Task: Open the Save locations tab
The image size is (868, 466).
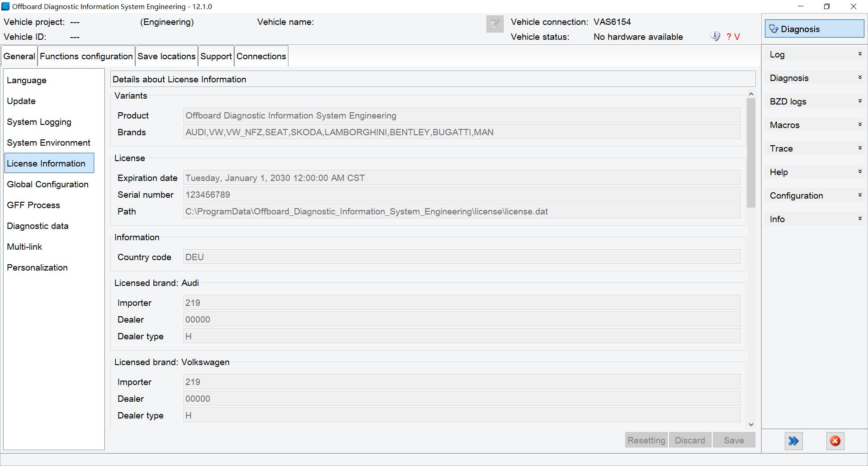Action: point(166,56)
